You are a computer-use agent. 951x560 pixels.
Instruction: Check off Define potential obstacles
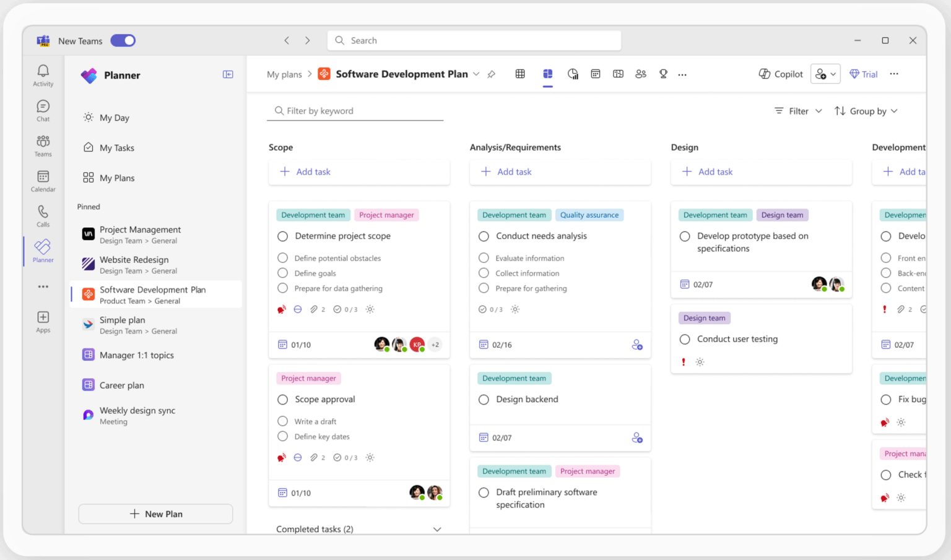tap(283, 258)
